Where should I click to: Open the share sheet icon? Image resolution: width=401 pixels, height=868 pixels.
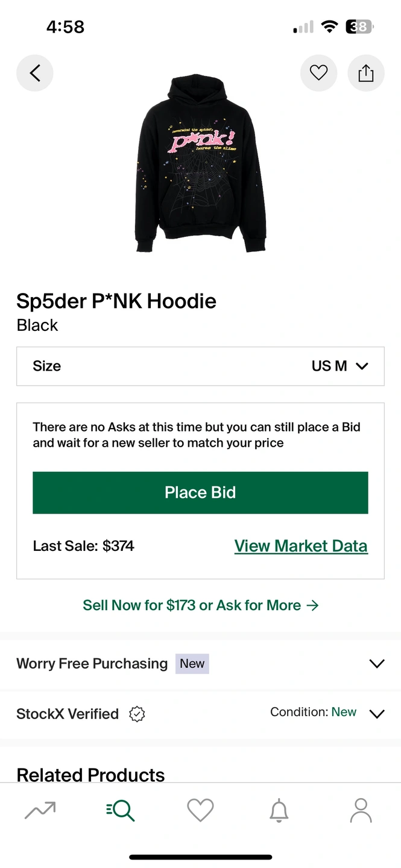366,73
